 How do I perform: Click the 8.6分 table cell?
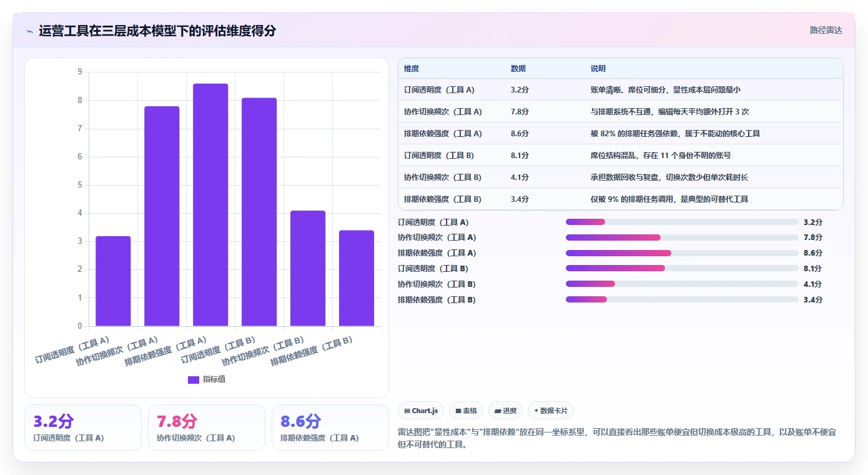(520, 134)
